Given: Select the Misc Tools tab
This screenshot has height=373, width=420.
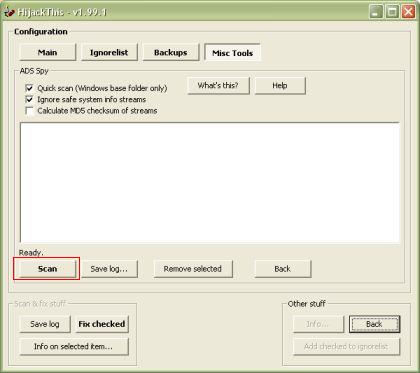Looking at the screenshot, I should [232, 53].
